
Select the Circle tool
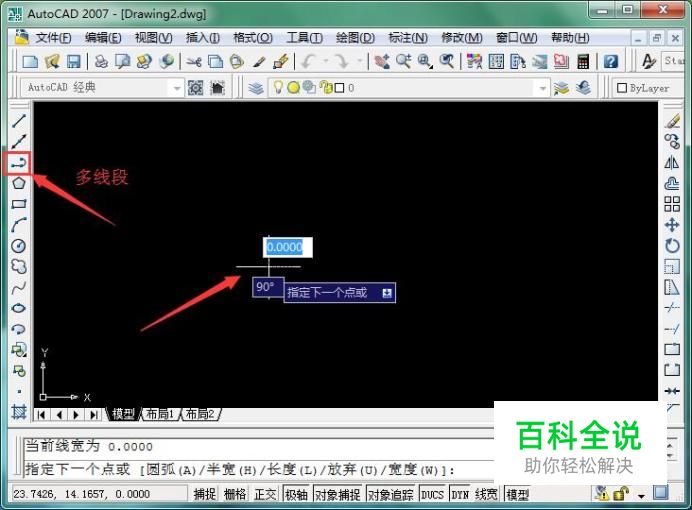tap(19, 246)
